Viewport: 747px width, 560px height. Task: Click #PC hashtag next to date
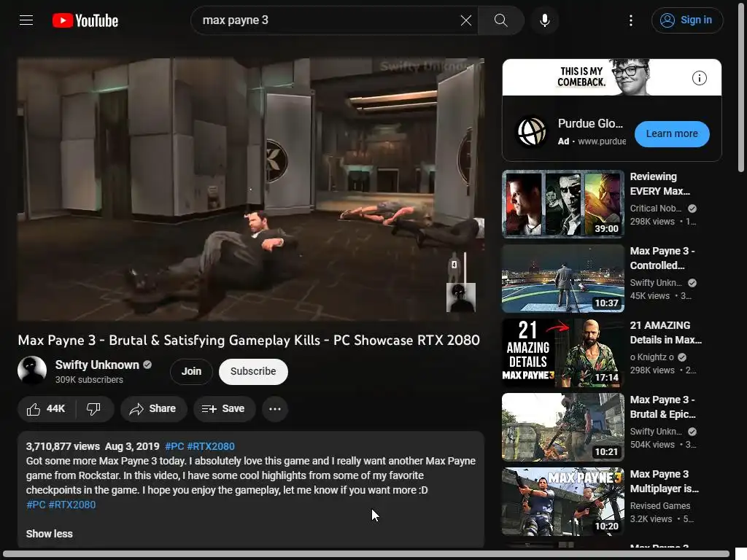[174, 446]
